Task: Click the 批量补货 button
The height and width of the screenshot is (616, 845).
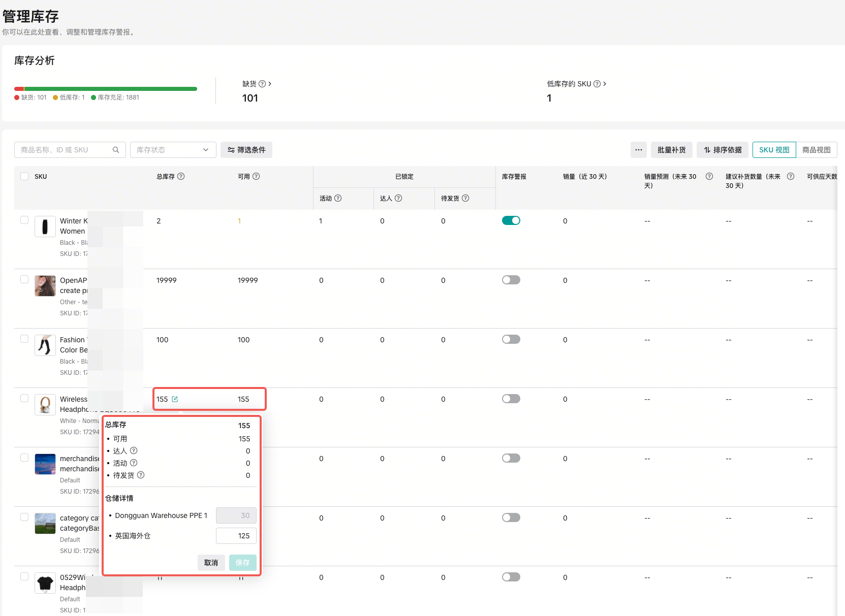Action: 671,150
